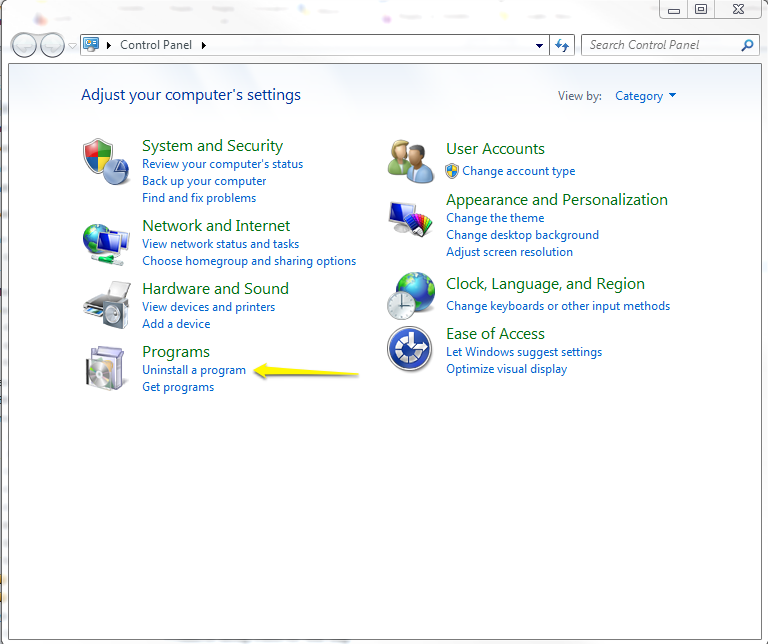Open the Programs category heading

click(x=176, y=352)
